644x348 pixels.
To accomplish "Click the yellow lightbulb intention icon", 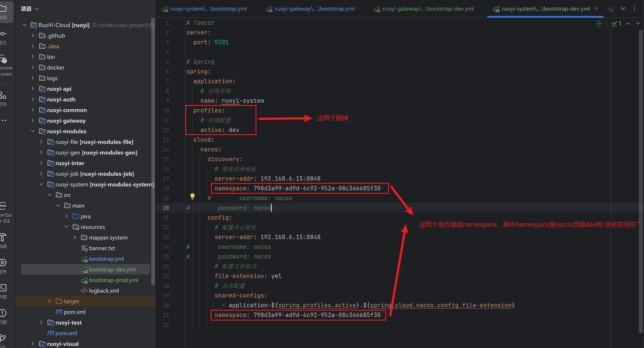I will 192,196.
